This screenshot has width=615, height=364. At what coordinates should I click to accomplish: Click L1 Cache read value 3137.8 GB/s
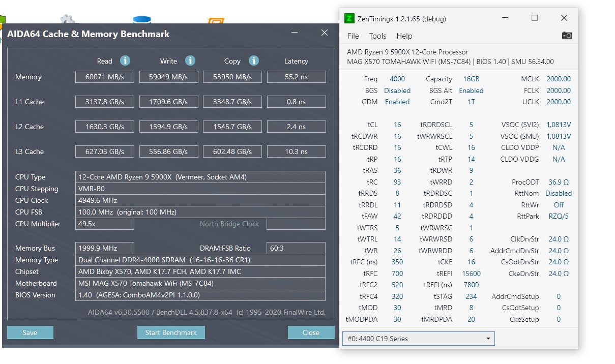pos(105,102)
